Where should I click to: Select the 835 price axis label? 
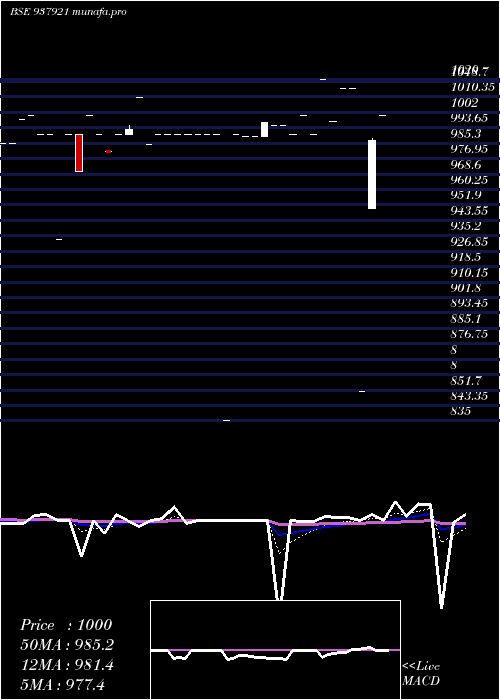(461, 411)
